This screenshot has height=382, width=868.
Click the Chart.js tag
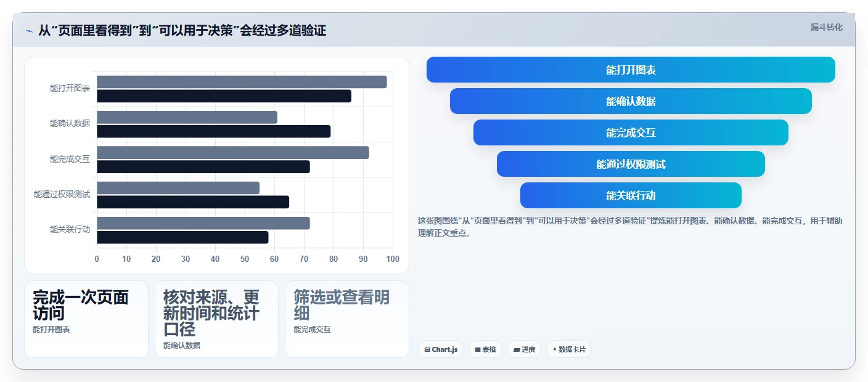point(440,349)
